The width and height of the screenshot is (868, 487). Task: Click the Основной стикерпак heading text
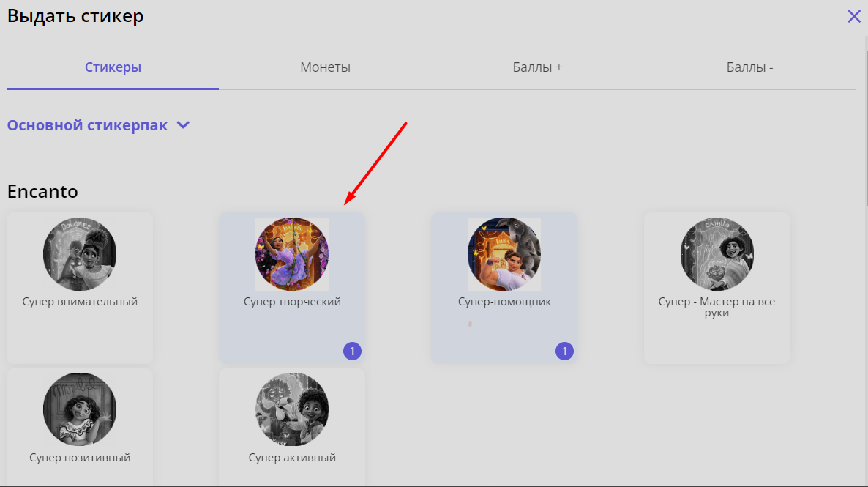coord(87,125)
